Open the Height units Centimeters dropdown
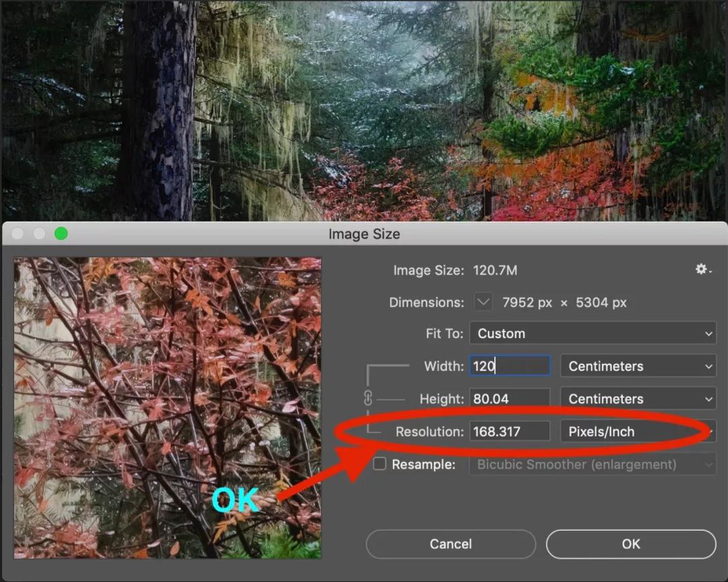 [638, 399]
